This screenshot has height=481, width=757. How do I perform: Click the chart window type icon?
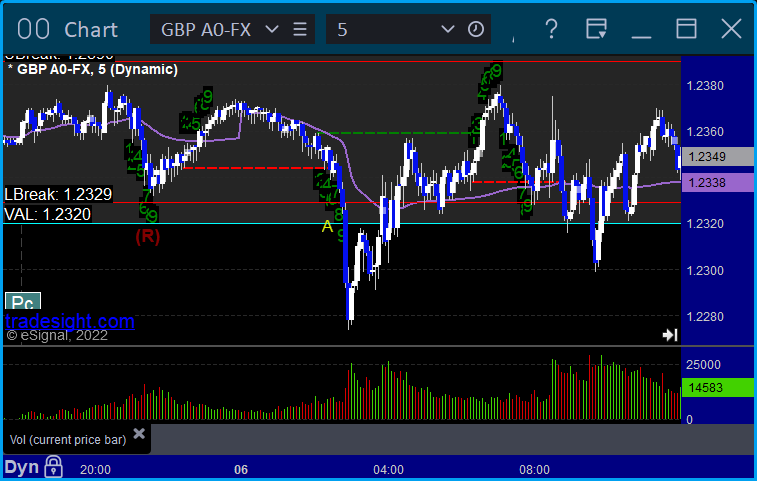click(x=33, y=29)
